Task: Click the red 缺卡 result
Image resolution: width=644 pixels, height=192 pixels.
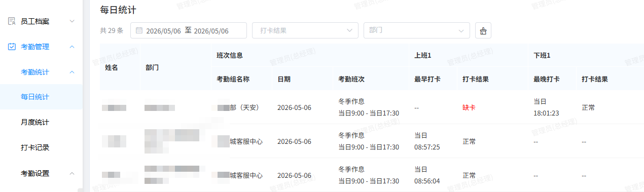Action: (x=469, y=107)
